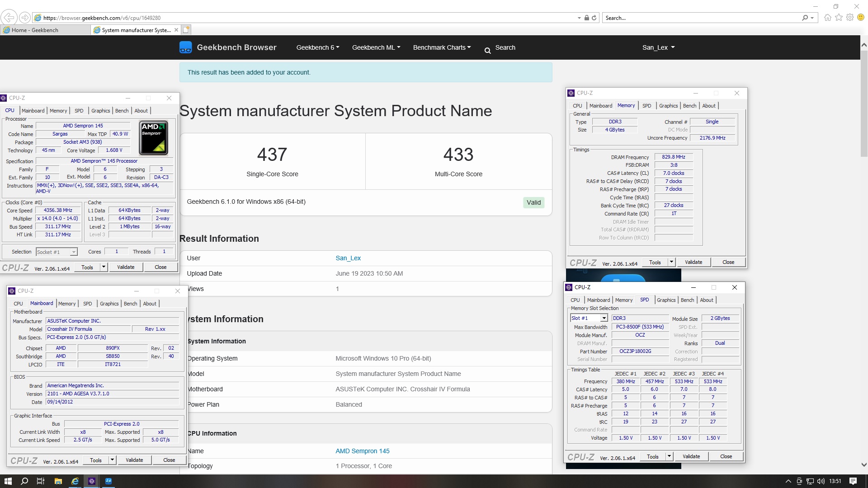Expand the Geekbench ML dropdown menu
Screen dimensions: 868x488
(376, 47)
